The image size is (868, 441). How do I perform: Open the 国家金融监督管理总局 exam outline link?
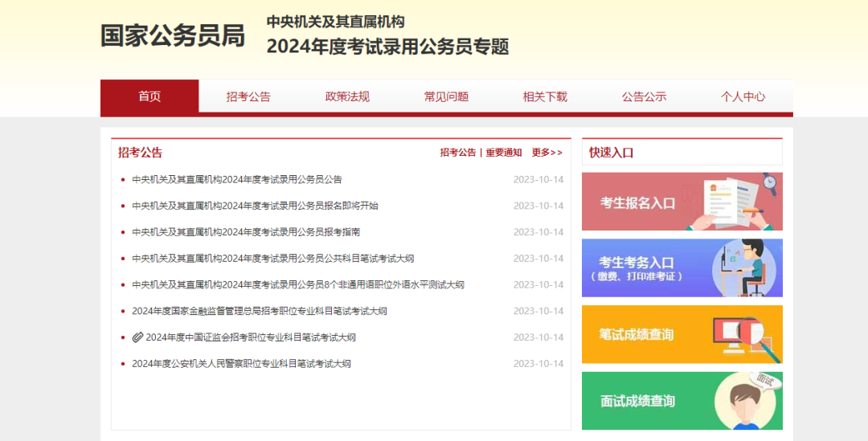coord(260,311)
